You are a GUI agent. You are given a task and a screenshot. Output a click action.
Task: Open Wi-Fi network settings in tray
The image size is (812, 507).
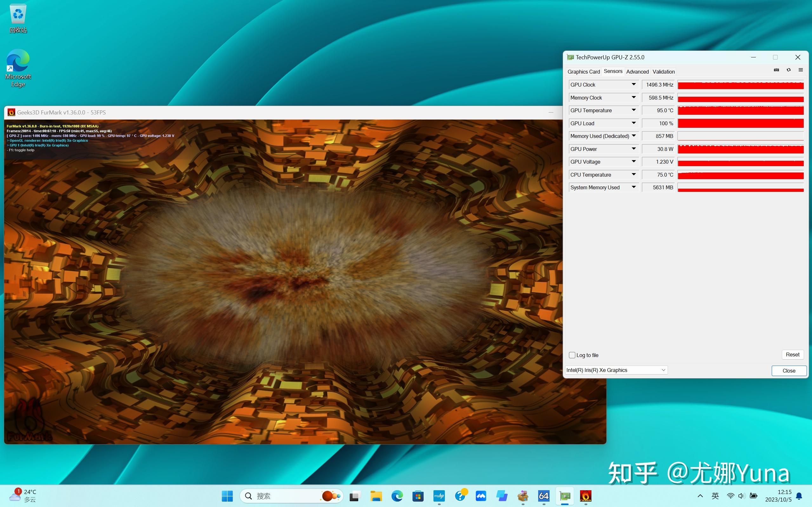point(730,496)
